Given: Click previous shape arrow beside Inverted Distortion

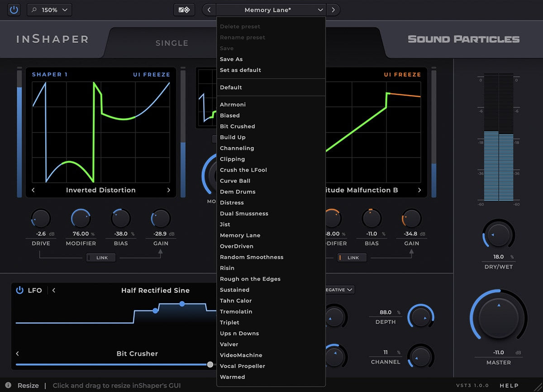Looking at the screenshot, I should coord(33,190).
